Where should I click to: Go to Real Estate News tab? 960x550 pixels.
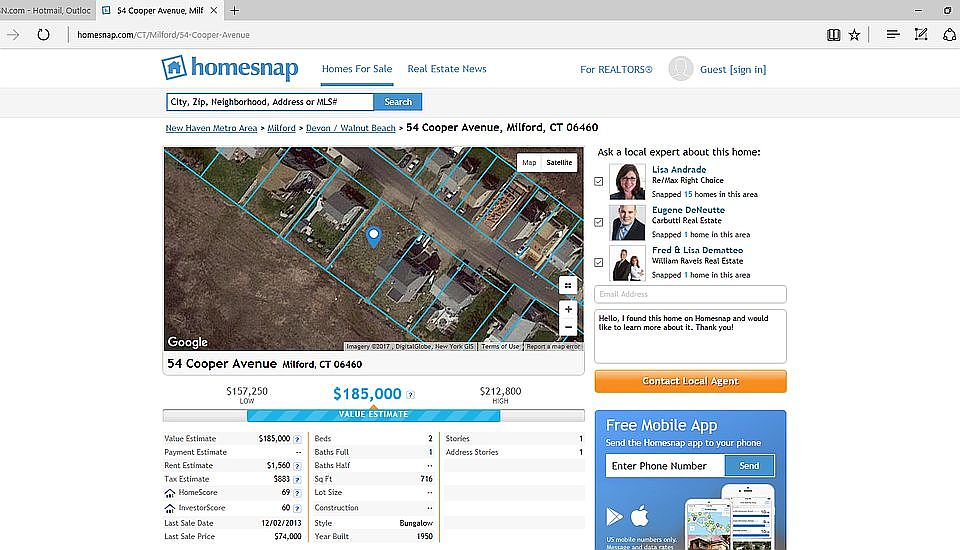[447, 69]
